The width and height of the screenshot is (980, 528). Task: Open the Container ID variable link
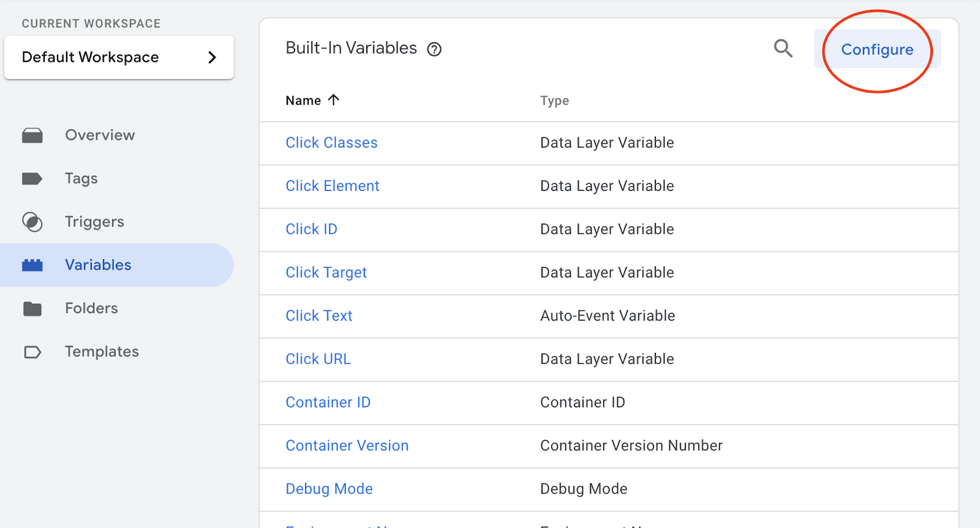pyautogui.click(x=328, y=402)
